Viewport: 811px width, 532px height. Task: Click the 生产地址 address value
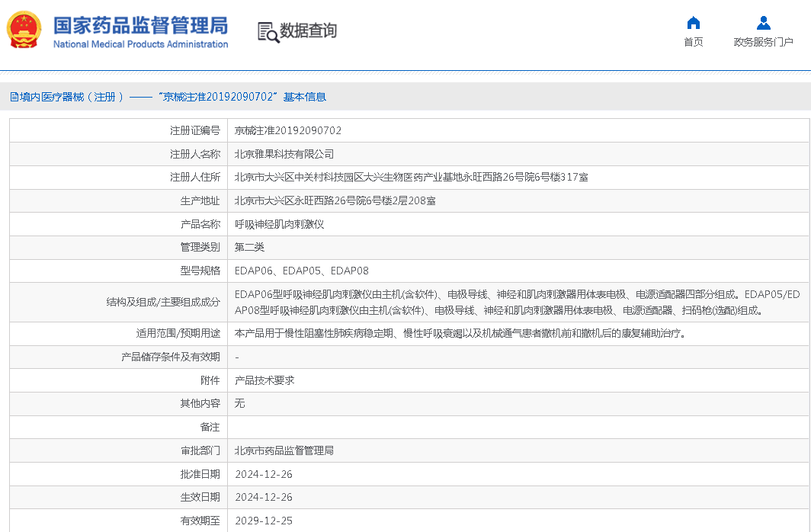click(335, 201)
